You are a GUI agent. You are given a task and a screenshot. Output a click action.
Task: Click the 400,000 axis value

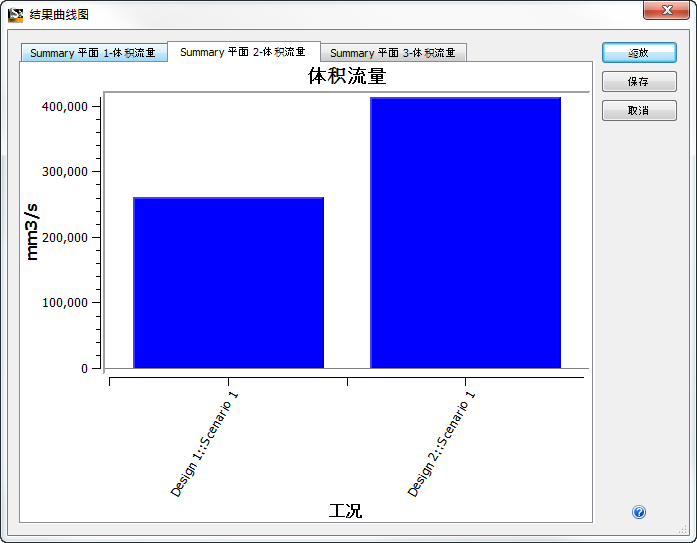(x=65, y=107)
